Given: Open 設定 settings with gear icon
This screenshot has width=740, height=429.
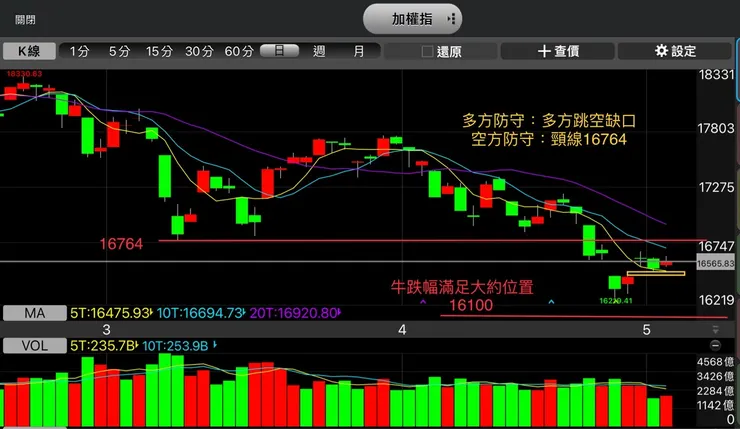Looking at the screenshot, I should click(x=675, y=51).
